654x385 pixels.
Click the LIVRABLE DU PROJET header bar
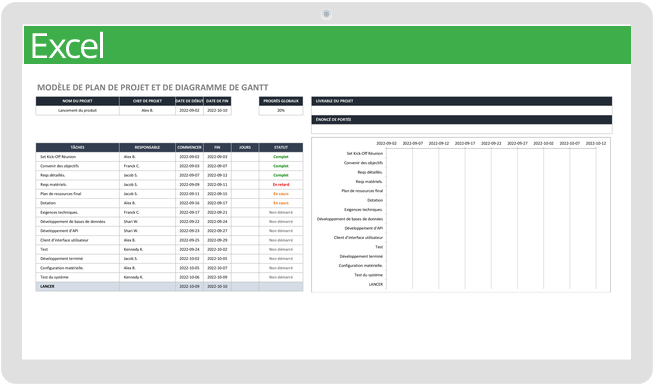(x=462, y=101)
